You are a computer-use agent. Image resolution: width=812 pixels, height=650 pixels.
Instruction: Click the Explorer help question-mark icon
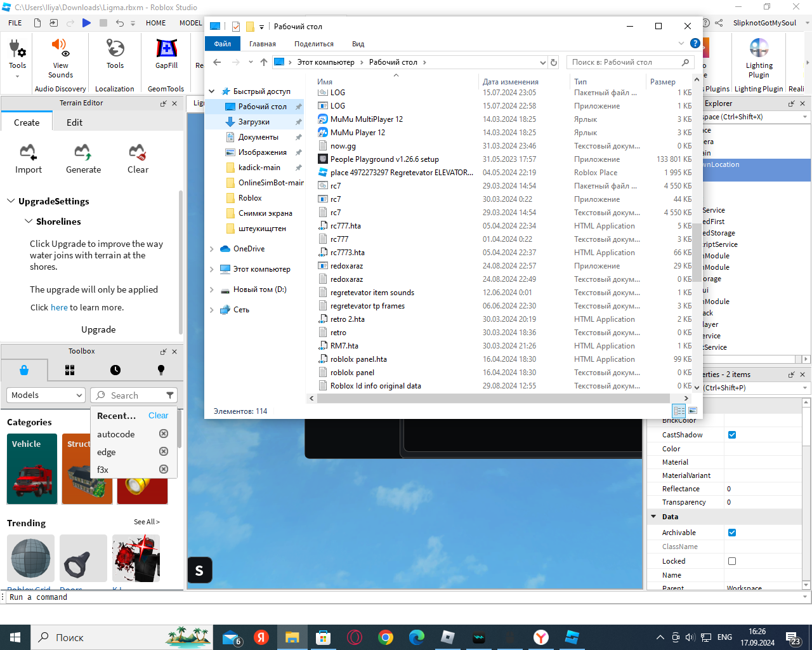click(x=695, y=43)
